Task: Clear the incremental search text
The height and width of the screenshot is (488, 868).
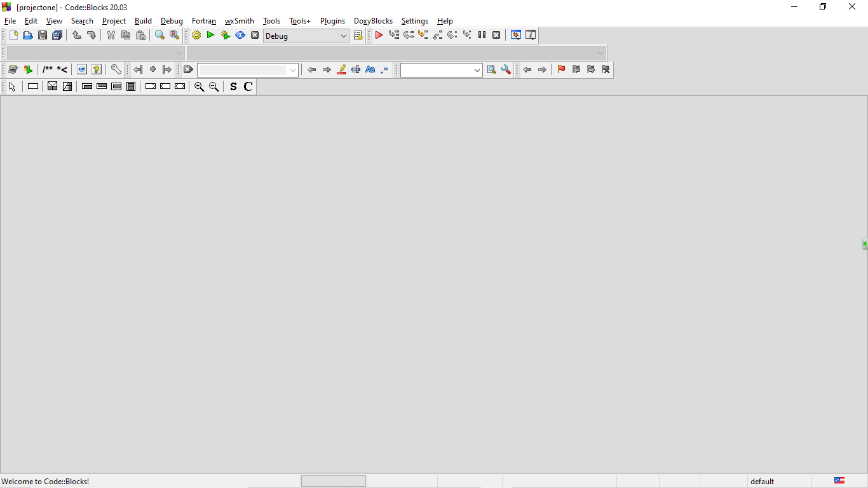Action: point(188,70)
